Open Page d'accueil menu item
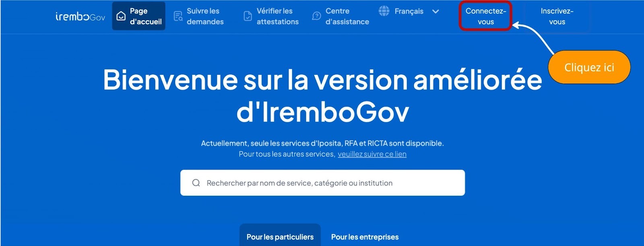This screenshot has width=644, height=246. point(139,16)
